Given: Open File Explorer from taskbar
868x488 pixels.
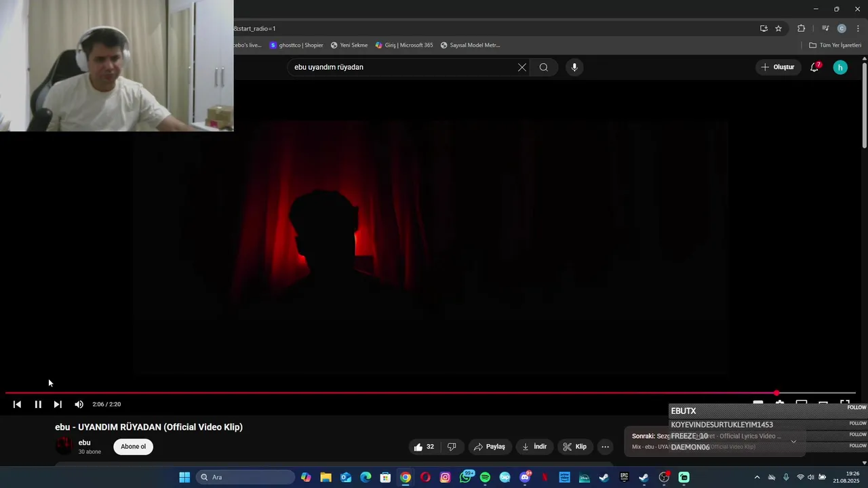Looking at the screenshot, I should [325, 477].
